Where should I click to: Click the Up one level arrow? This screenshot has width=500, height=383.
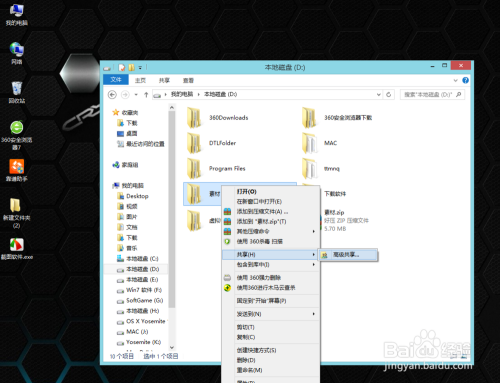[x=146, y=95]
